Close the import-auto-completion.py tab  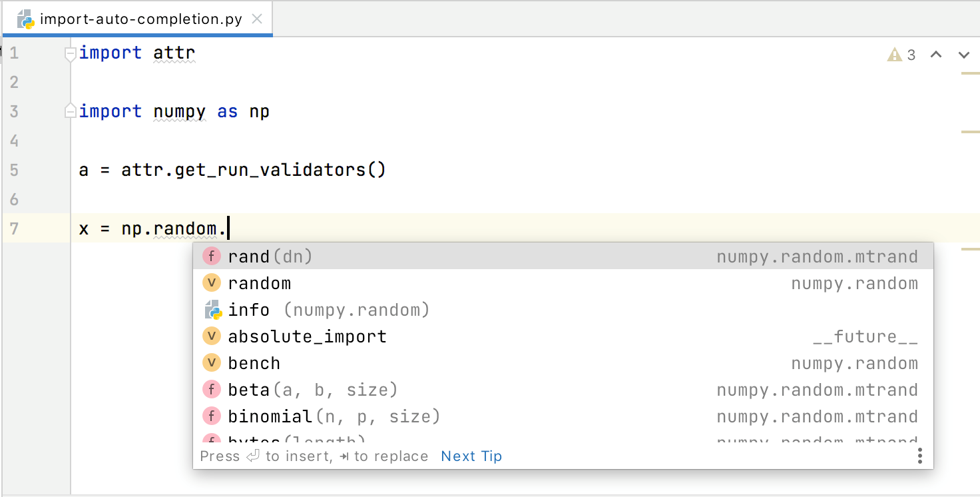point(257,19)
